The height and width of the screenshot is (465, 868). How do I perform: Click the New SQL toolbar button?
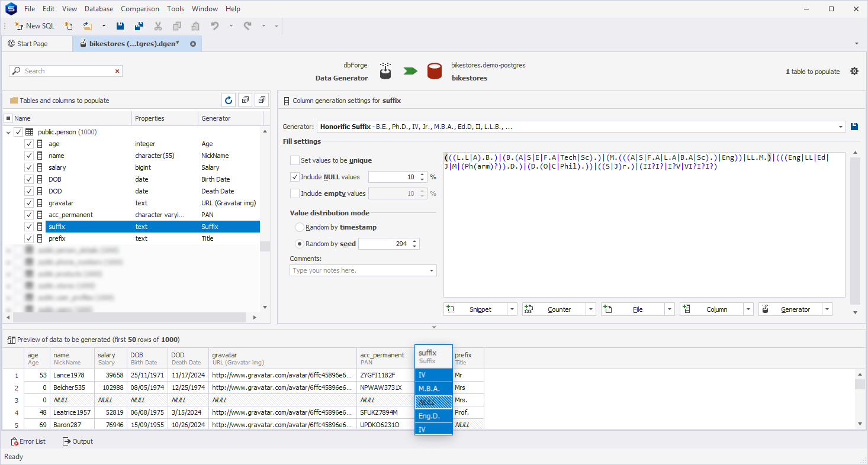pos(34,26)
